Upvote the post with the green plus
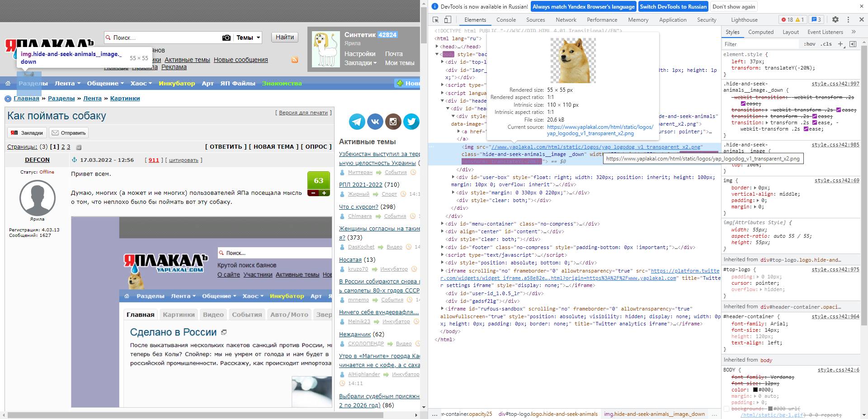The height and width of the screenshot is (419, 868). tap(324, 193)
